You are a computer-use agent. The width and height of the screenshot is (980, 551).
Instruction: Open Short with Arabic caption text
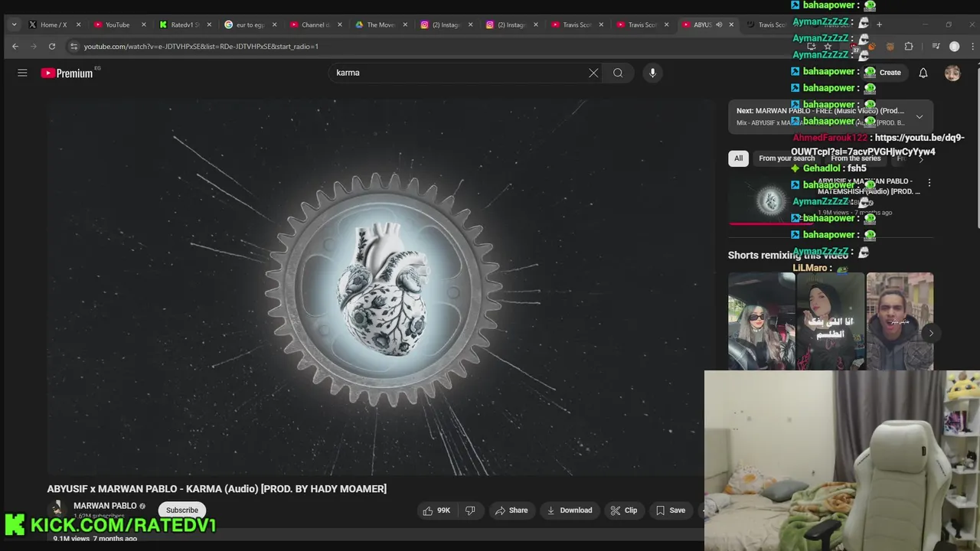(x=831, y=321)
